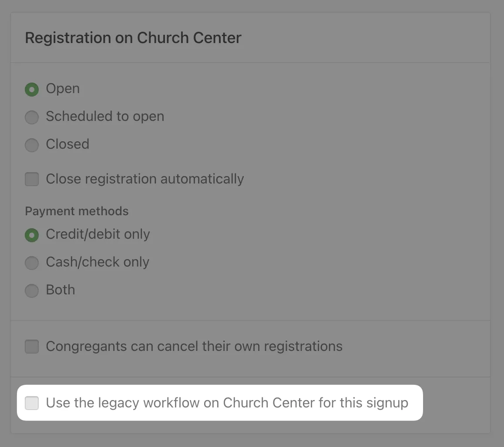Select the Both payment methods radio button
Image resolution: width=504 pixels, height=447 pixels.
(31, 291)
